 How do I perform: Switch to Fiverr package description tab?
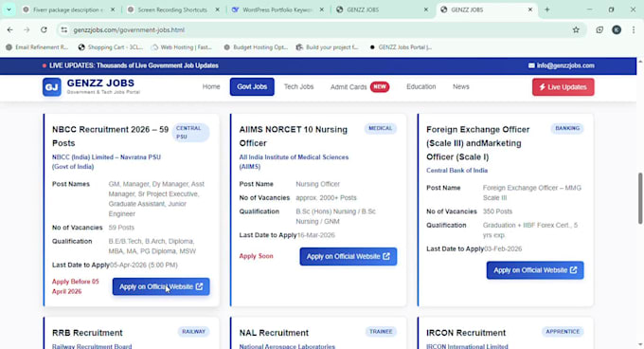click(x=68, y=9)
